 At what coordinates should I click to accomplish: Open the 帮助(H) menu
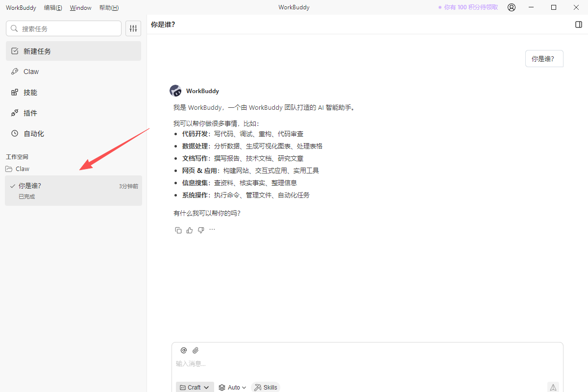[x=109, y=8]
